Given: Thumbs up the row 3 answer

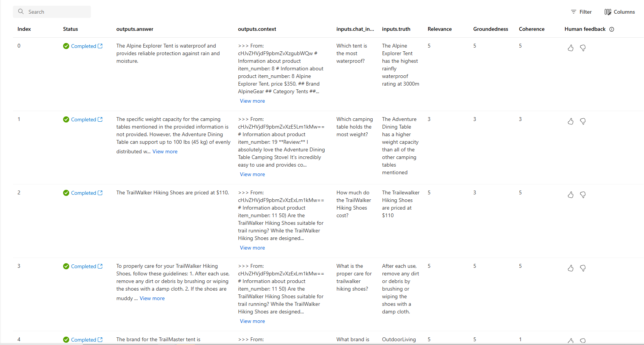Looking at the screenshot, I should 571,268.
